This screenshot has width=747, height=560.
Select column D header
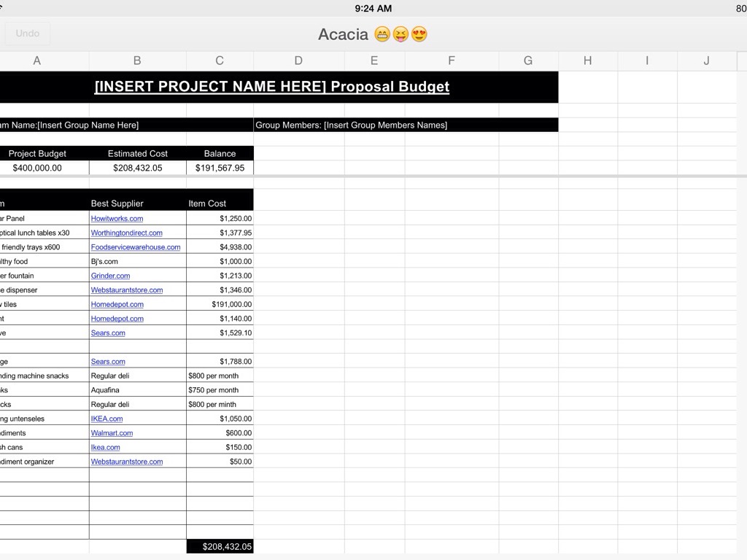pos(298,61)
